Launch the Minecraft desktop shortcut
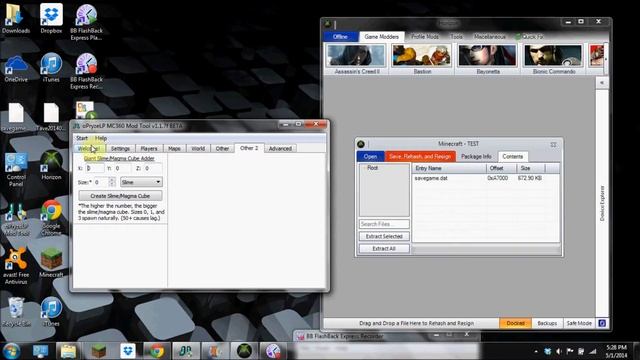This screenshot has height=360, width=640. [51, 263]
